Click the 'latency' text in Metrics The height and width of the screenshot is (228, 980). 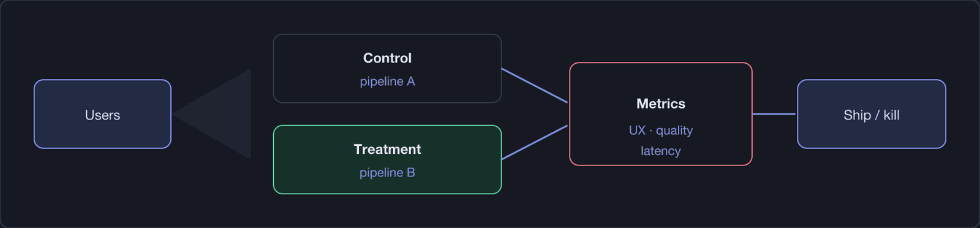(661, 151)
